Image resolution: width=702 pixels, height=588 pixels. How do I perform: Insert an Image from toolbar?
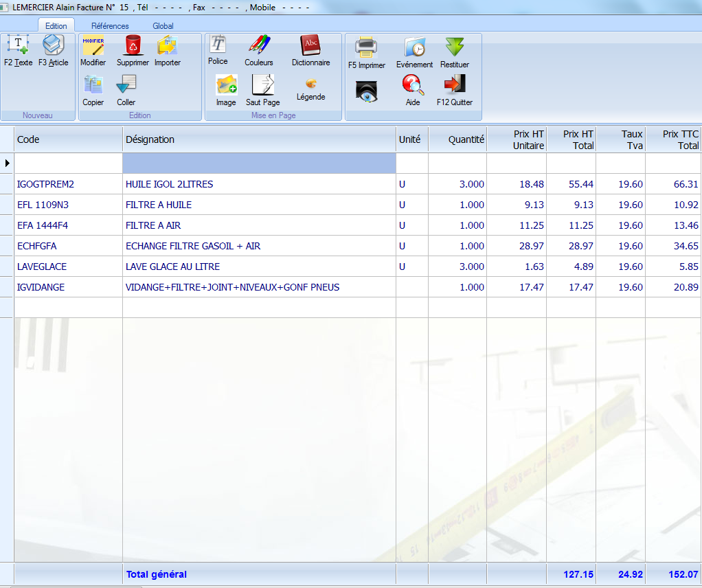point(226,85)
